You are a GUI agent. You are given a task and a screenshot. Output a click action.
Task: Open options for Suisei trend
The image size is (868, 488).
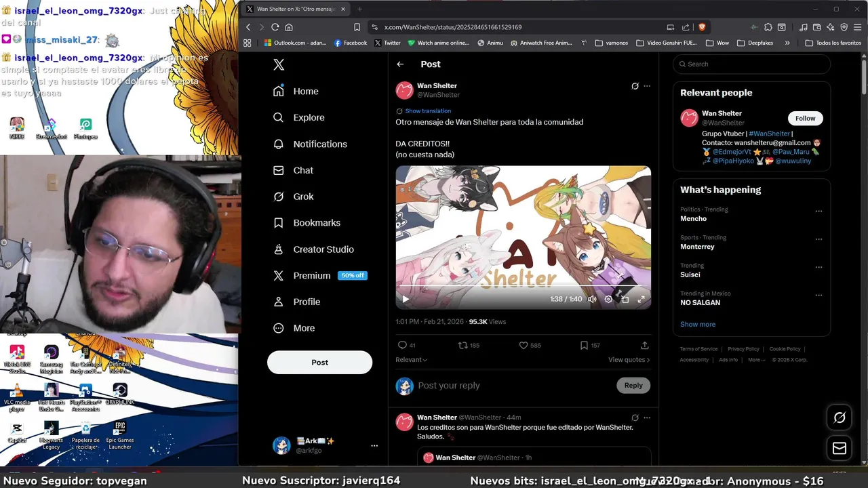point(818,267)
